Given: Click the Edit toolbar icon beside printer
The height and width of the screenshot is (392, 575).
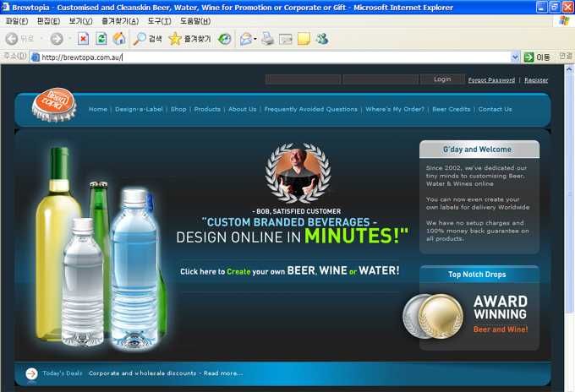Looking at the screenshot, I should (x=286, y=39).
